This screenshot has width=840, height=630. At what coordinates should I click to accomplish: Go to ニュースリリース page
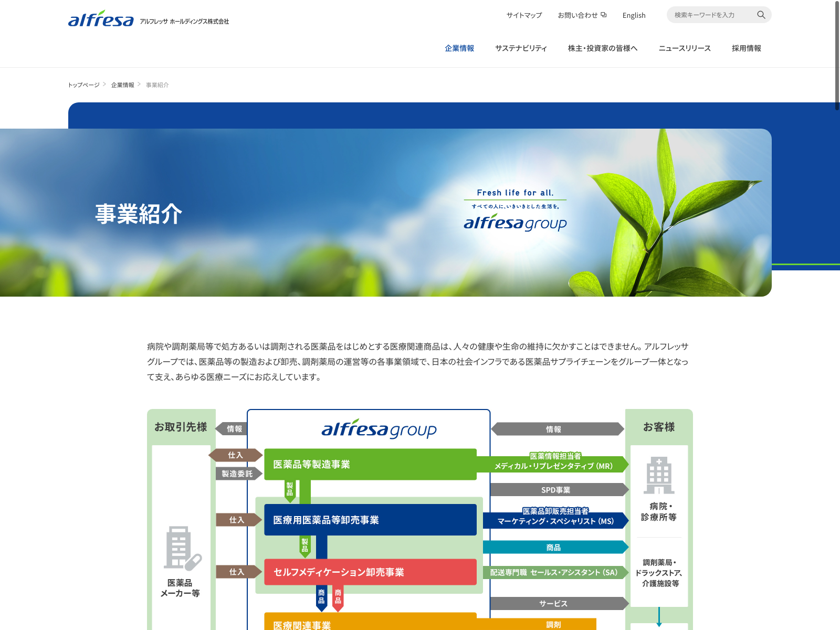tap(685, 48)
